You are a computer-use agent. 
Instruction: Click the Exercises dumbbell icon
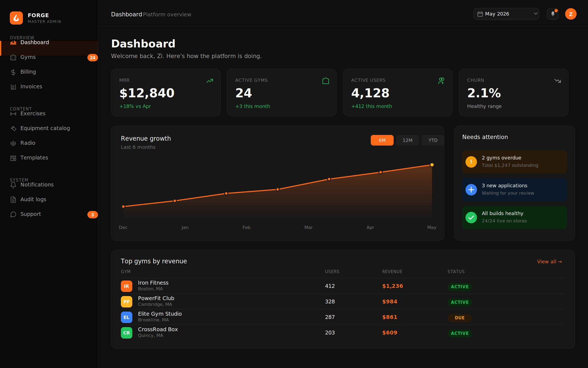click(x=13, y=114)
